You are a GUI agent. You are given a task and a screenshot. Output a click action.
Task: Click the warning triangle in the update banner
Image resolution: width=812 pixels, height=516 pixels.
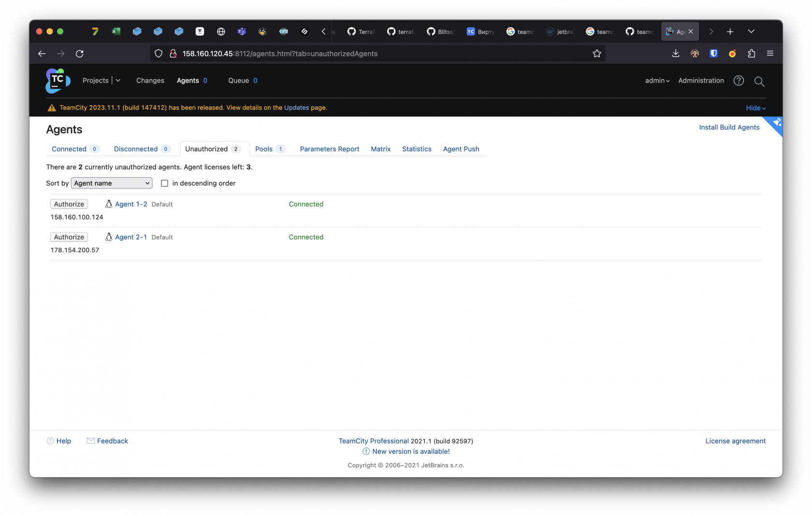[x=52, y=108]
